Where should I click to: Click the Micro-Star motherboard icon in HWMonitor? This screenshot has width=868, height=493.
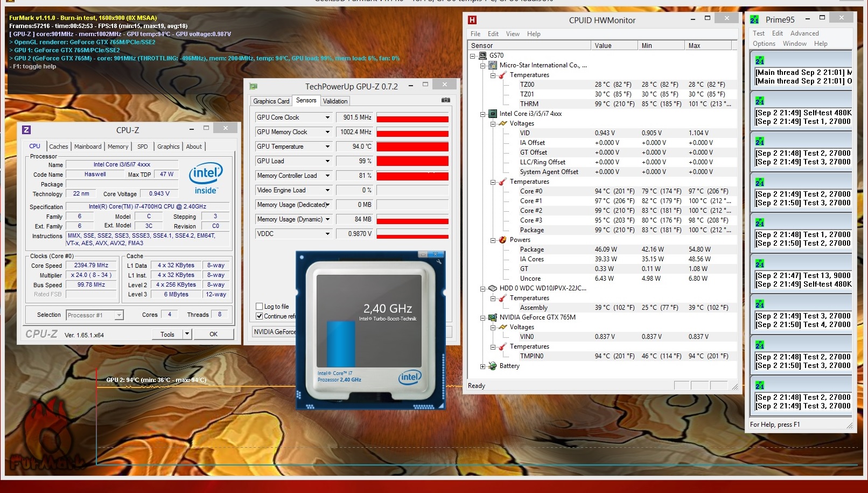click(x=492, y=65)
